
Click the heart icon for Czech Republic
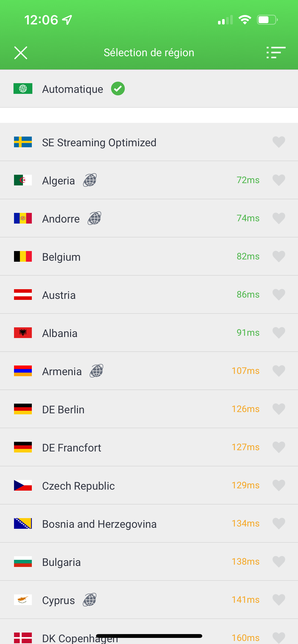click(x=279, y=485)
